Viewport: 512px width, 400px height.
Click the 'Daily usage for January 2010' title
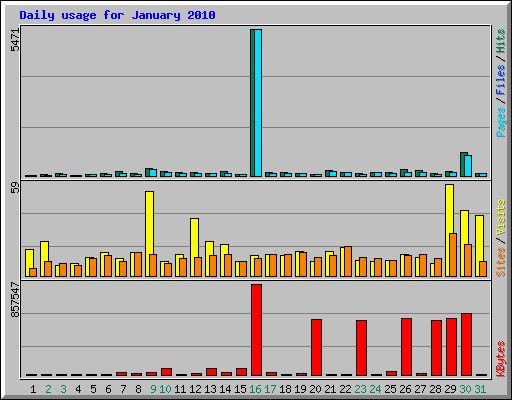tap(117, 15)
